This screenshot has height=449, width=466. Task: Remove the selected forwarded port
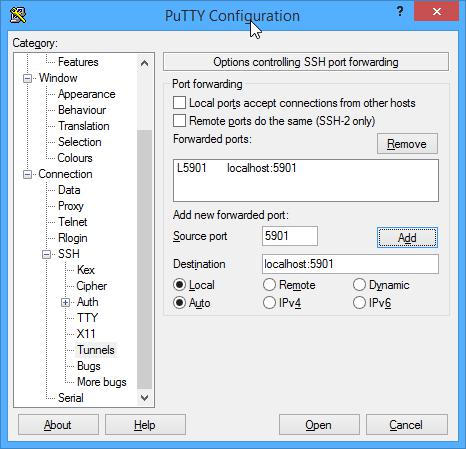407,144
